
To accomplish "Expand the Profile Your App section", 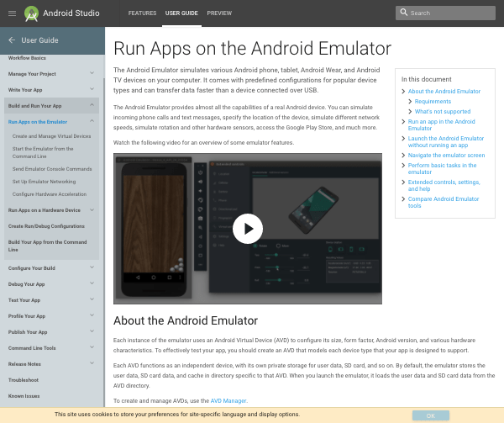I will click(x=92, y=315).
